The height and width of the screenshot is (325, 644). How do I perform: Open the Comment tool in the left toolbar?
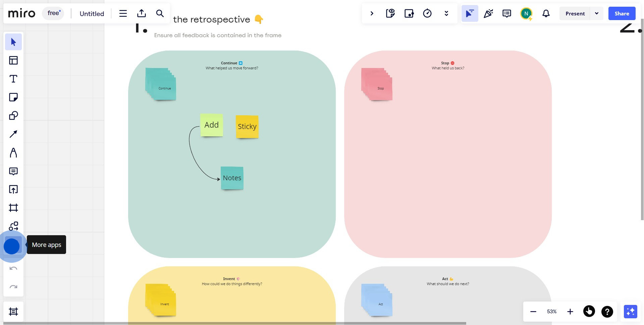tap(13, 171)
